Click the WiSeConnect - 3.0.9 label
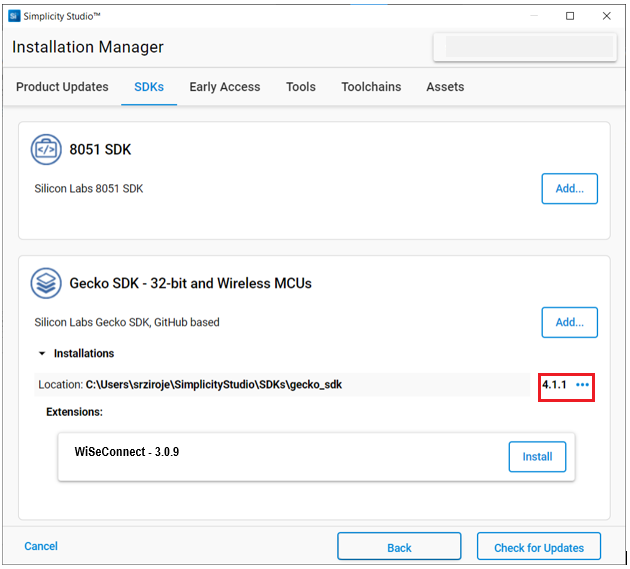This screenshot has width=630, height=569. (127, 452)
